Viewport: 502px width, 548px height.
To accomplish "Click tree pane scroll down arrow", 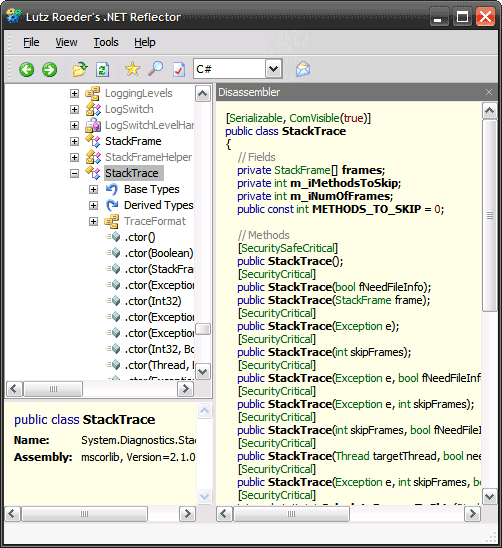I will click(x=203, y=372).
